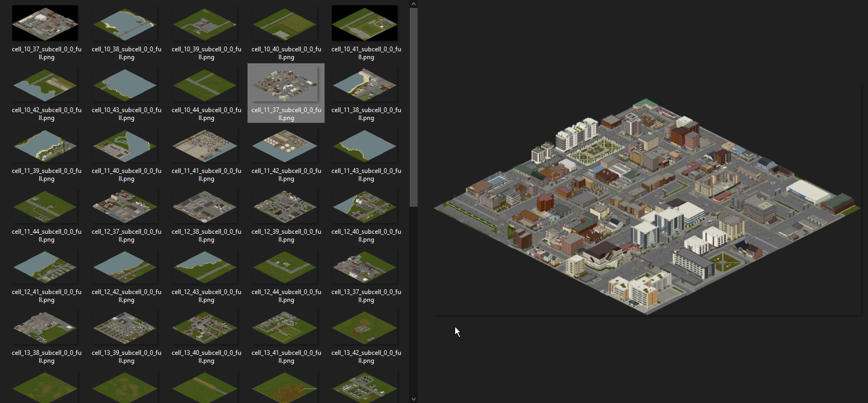Click the scroll up arrow of file list
The width and height of the screenshot is (868, 403).
coord(413,4)
